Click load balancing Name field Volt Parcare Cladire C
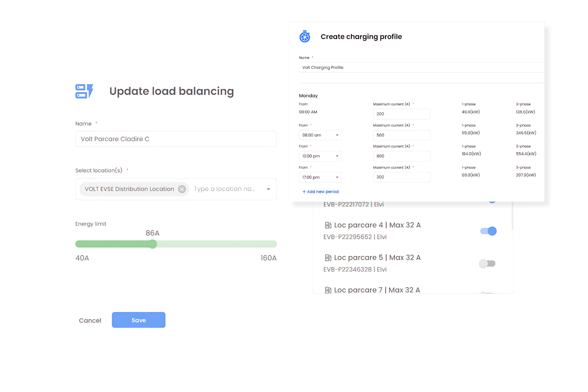This screenshot has height=392, width=588. (176, 139)
